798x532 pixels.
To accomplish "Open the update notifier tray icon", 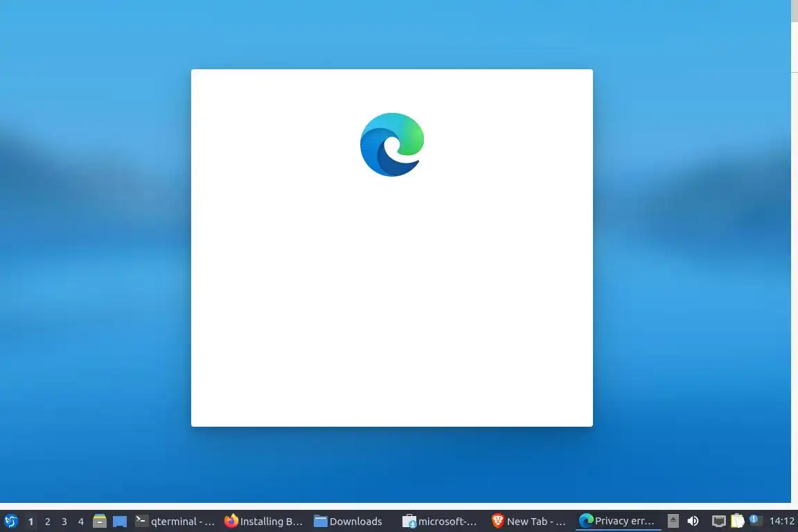I will (756, 520).
